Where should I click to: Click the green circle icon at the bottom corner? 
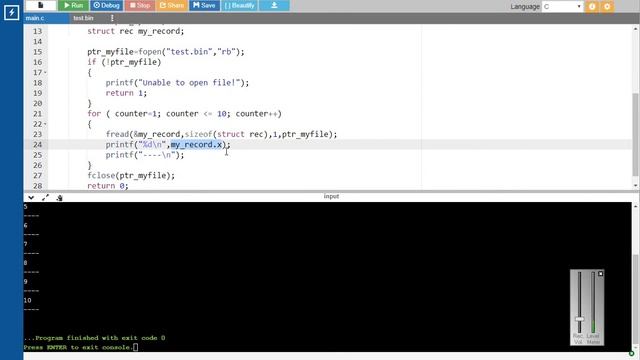point(631,353)
